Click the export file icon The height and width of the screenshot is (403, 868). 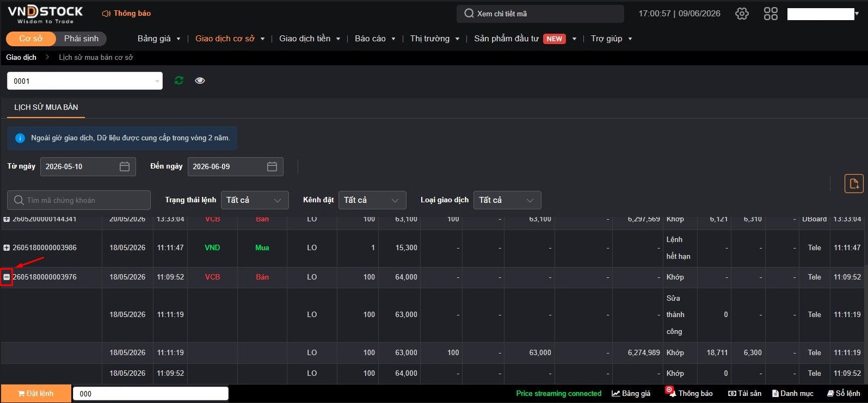click(x=854, y=183)
